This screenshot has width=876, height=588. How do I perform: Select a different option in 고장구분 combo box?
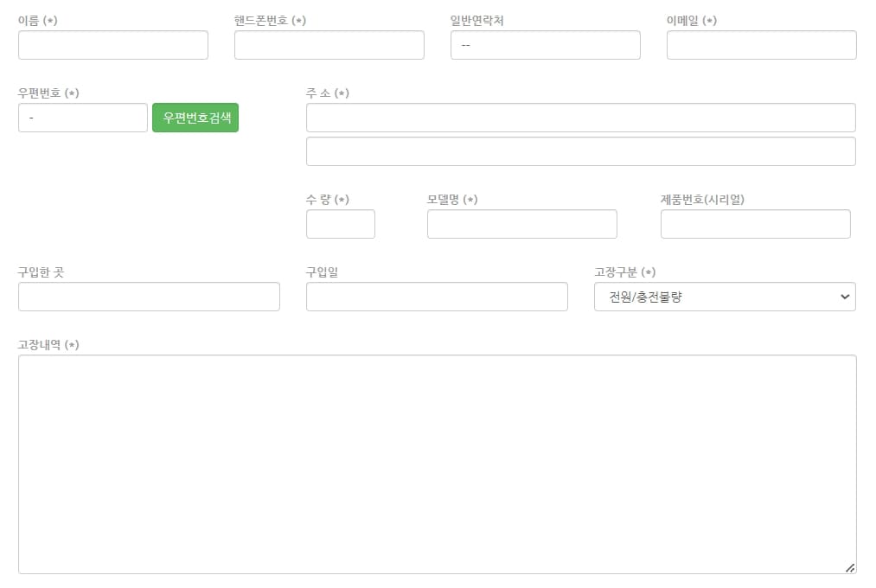[724, 297]
